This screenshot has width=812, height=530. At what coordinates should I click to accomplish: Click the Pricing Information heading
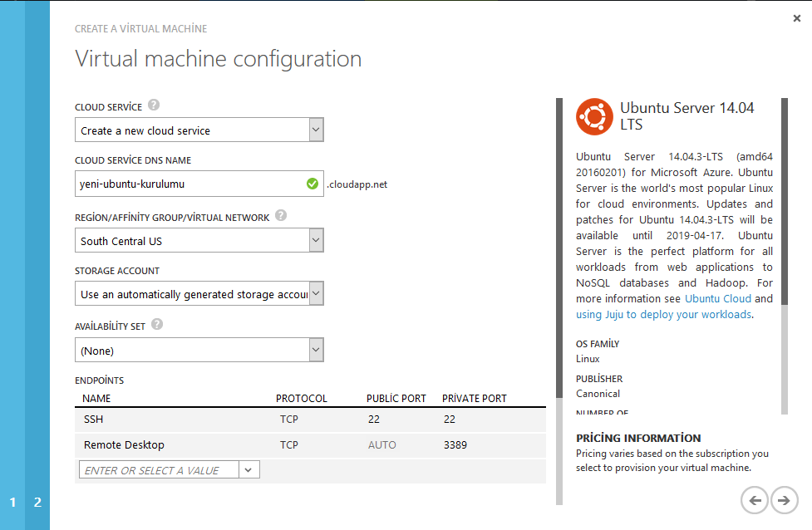click(x=638, y=438)
